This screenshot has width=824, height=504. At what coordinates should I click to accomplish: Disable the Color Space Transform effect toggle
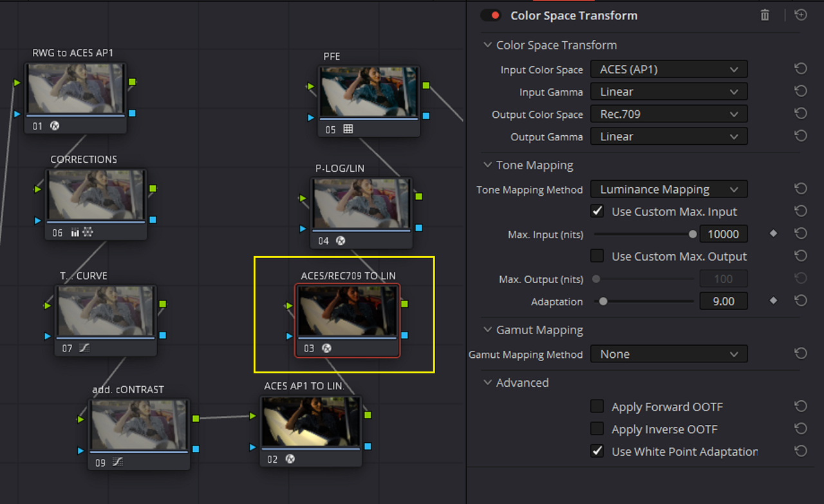491,15
